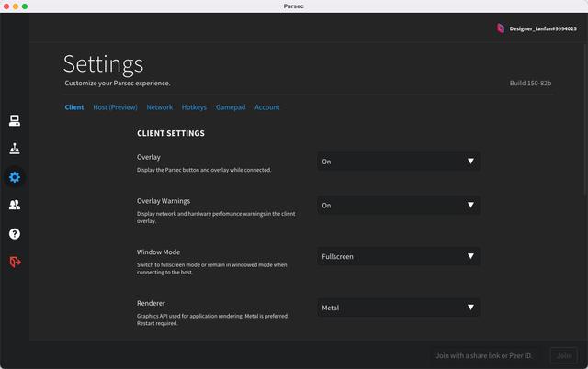The width and height of the screenshot is (588, 369).
Task: Select the Gamepad settings tab
Action: 231,107
